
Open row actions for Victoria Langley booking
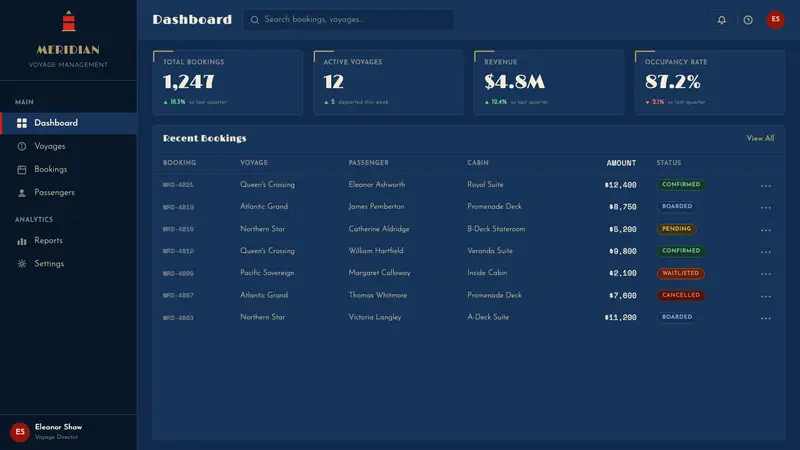click(765, 318)
